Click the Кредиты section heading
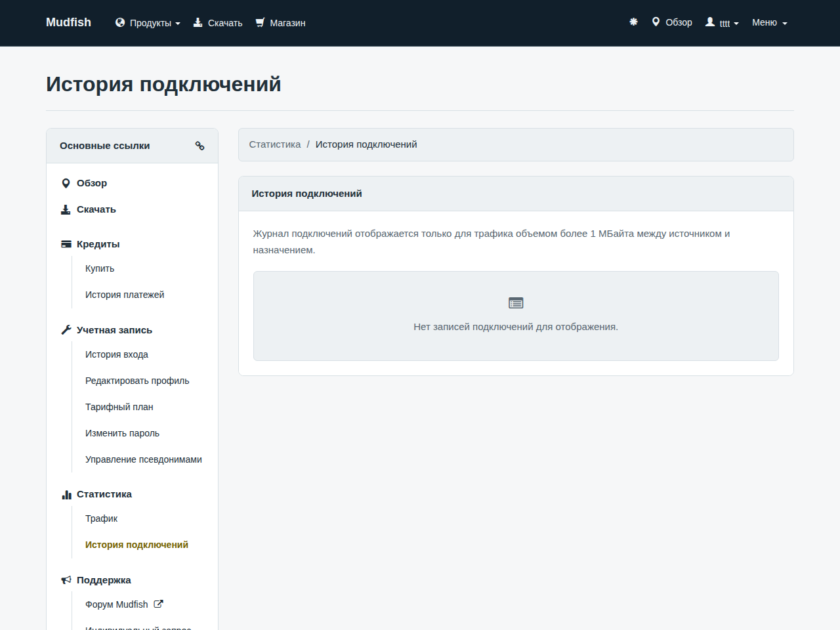 (x=98, y=244)
